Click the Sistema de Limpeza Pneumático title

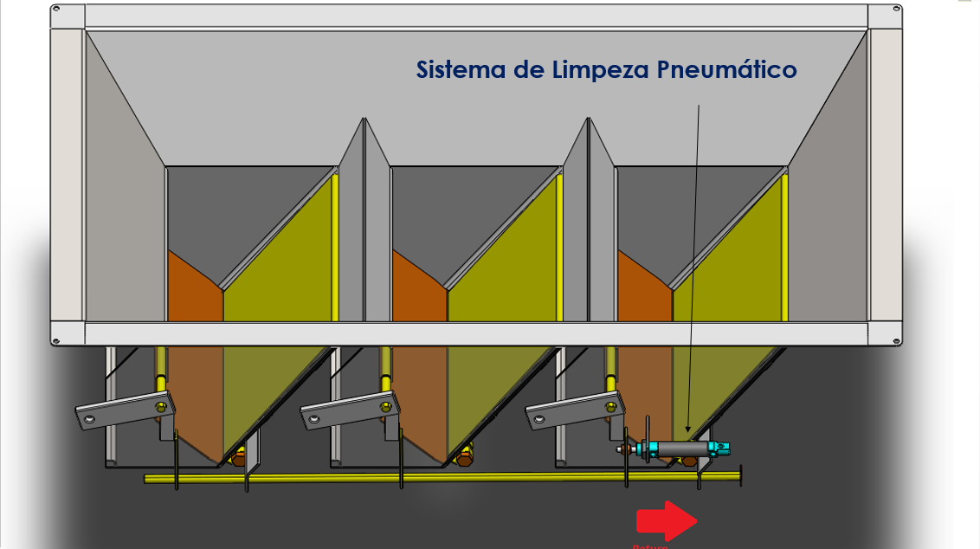click(606, 69)
